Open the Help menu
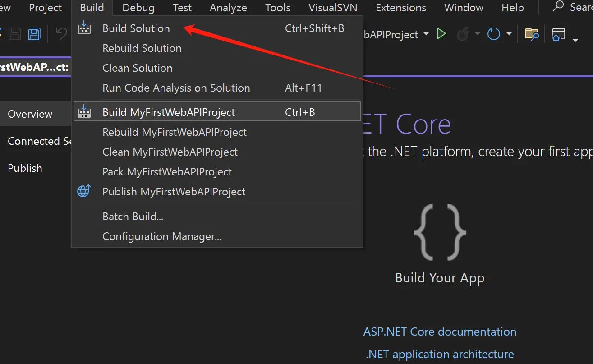 click(513, 8)
